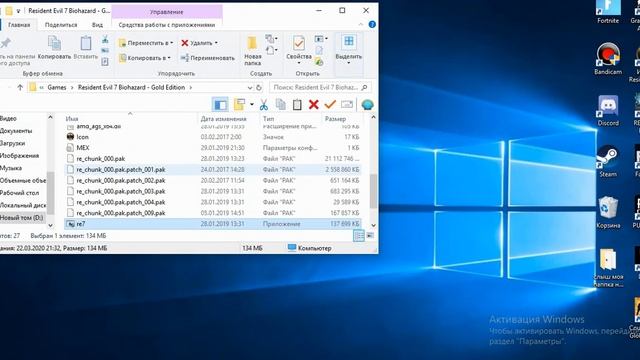Screen dimensions: 640x360
Task: Open Fortnite desktop shortcut
Action: [608, 11]
